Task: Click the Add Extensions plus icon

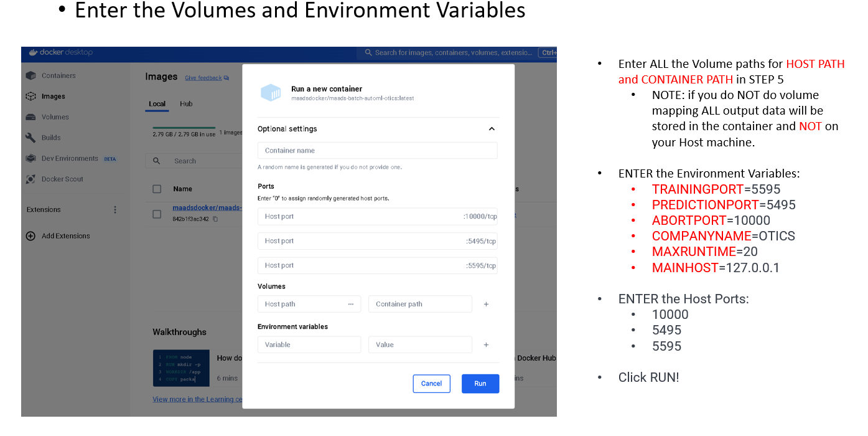Action: click(x=30, y=236)
